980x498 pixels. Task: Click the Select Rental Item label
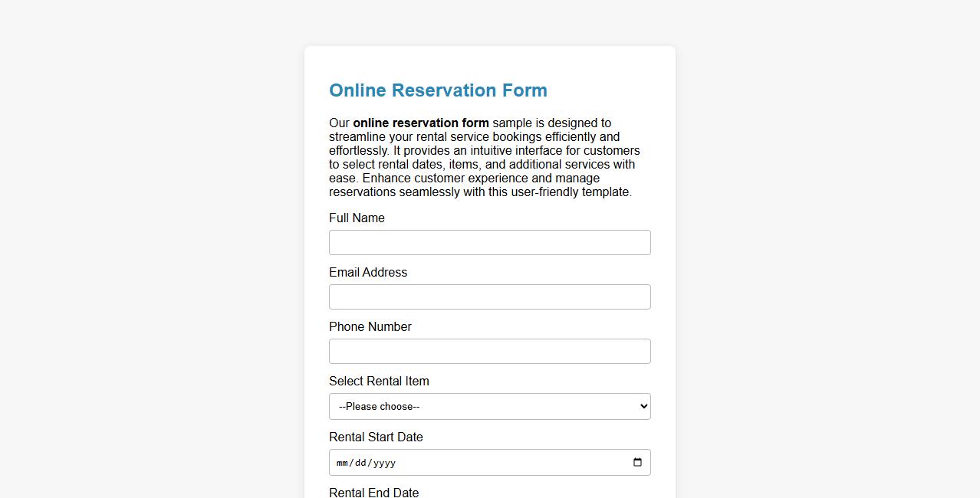pos(379,381)
